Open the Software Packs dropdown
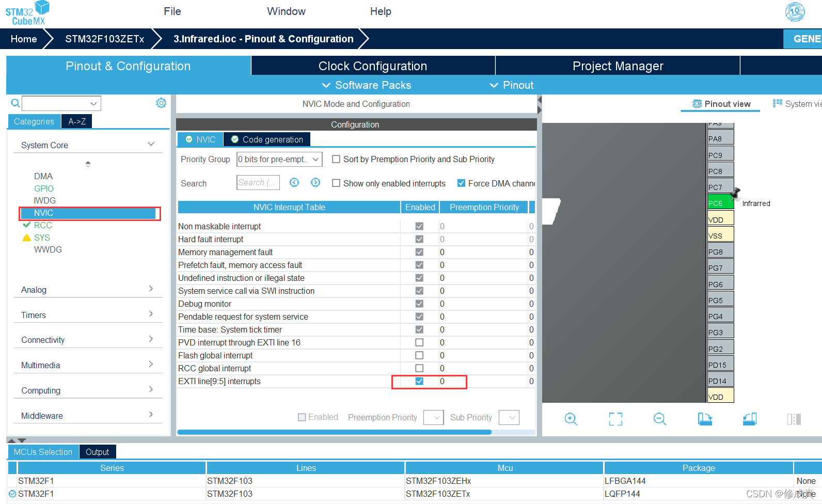The height and width of the screenshot is (504, 822). (x=367, y=85)
